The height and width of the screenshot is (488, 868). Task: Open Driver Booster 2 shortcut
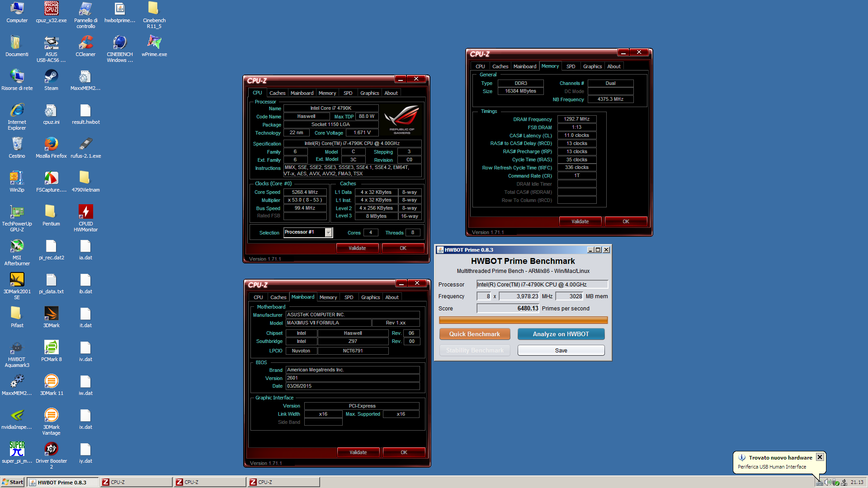(x=51, y=455)
